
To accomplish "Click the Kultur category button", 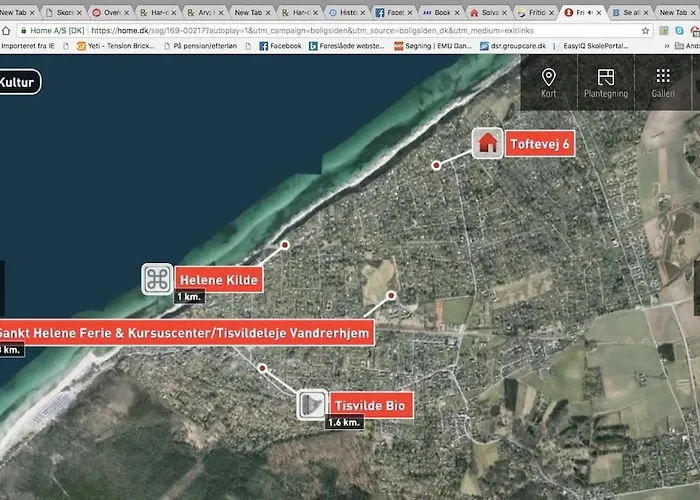I will click(18, 82).
